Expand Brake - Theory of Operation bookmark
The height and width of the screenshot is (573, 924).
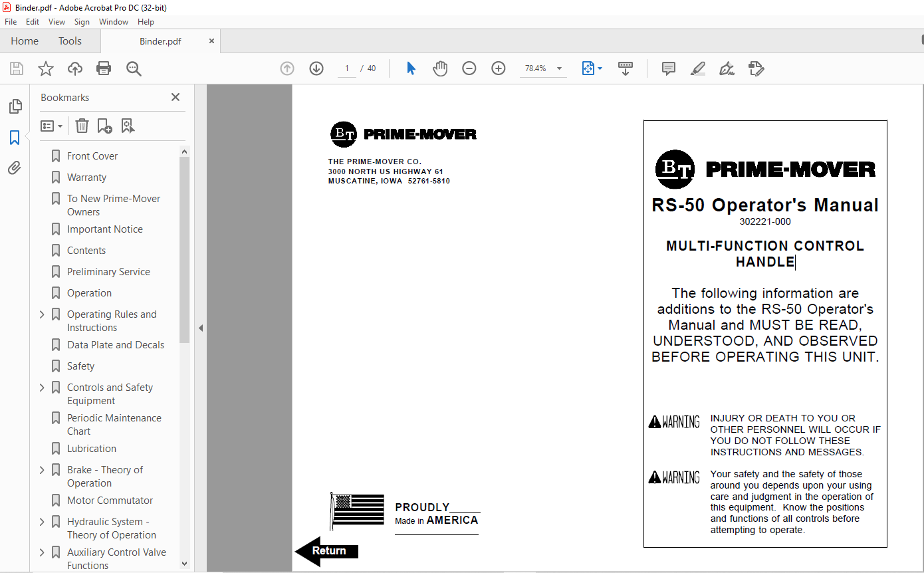pyautogui.click(x=42, y=470)
